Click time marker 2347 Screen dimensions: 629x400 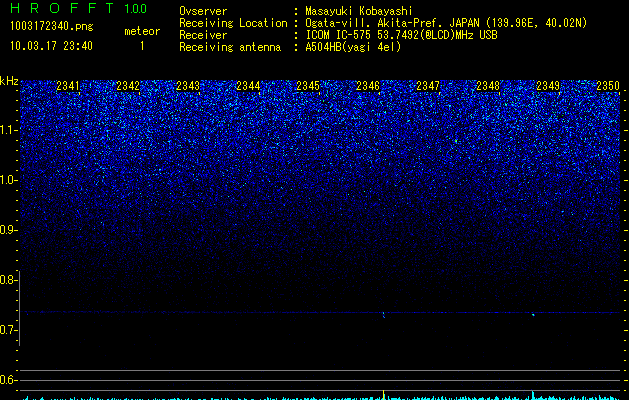point(428,86)
